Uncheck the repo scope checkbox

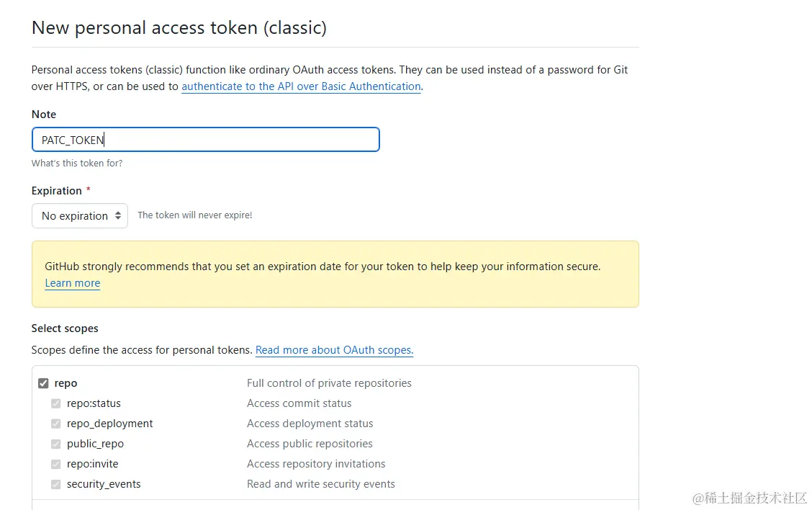pyautogui.click(x=43, y=383)
